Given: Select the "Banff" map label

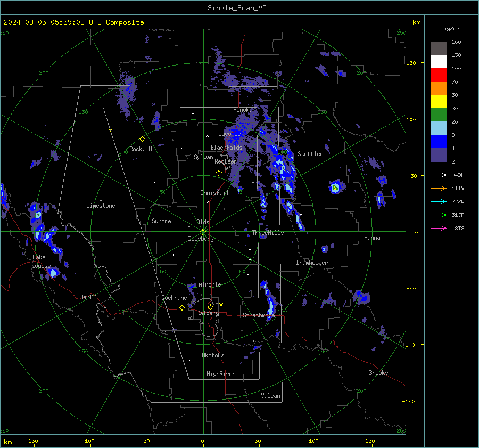Looking at the screenshot, I should [88, 297].
